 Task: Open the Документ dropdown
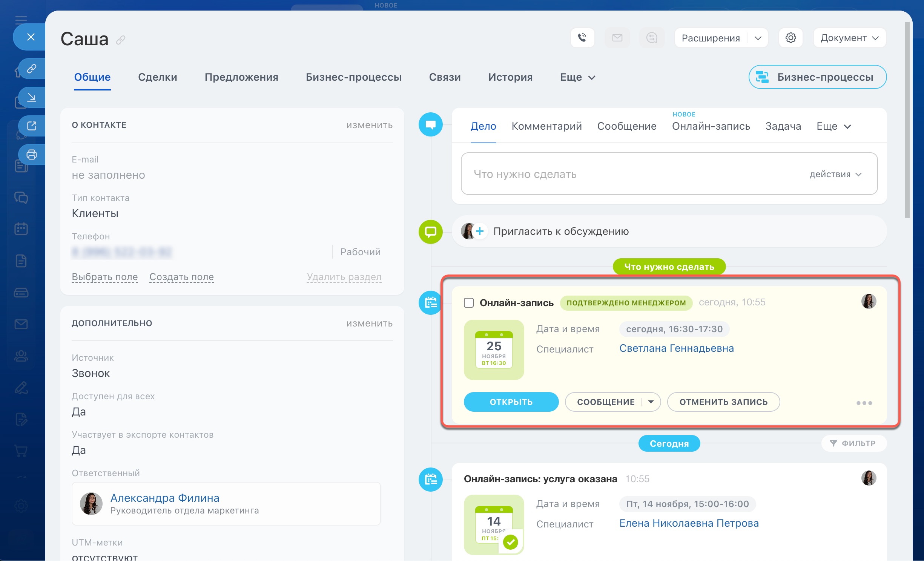pos(849,38)
